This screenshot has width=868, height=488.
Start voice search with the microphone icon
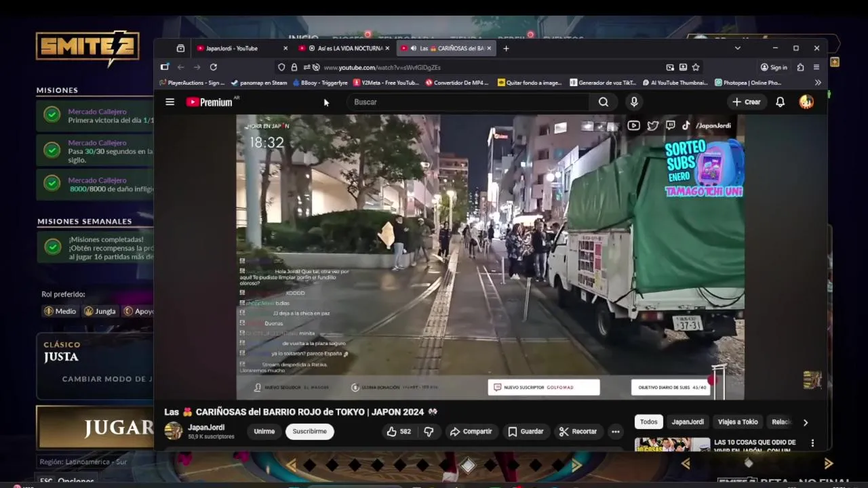click(x=634, y=102)
